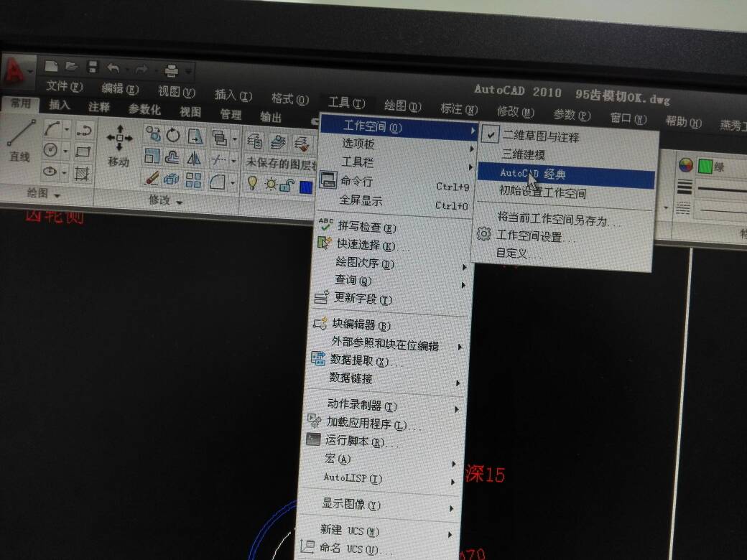Open the Array tool
Image resolution: width=747 pixels, height=560 pixels.
(193, 180)
